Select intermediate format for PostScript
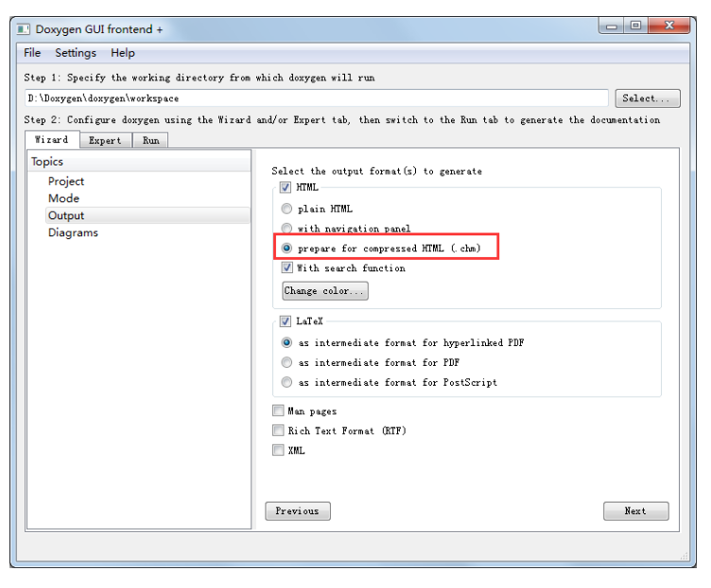Screen dimensions: 711x588 pos(286,382)
